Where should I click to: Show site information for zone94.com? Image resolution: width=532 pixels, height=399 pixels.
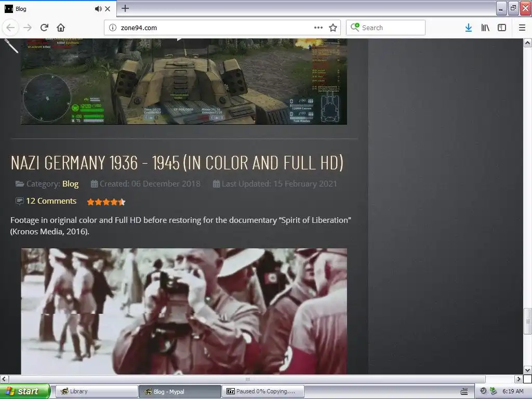coord(113,28)
